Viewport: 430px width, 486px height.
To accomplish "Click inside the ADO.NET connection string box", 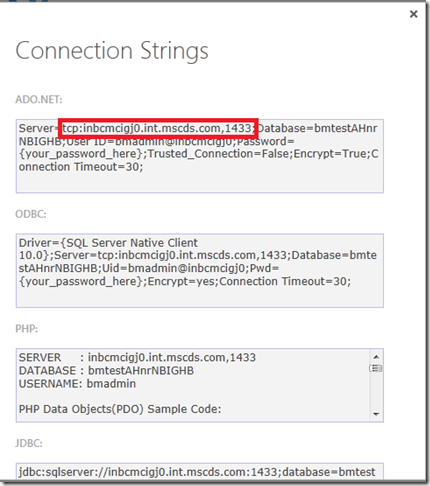I will pyautogui.click(x=200, y=156).
